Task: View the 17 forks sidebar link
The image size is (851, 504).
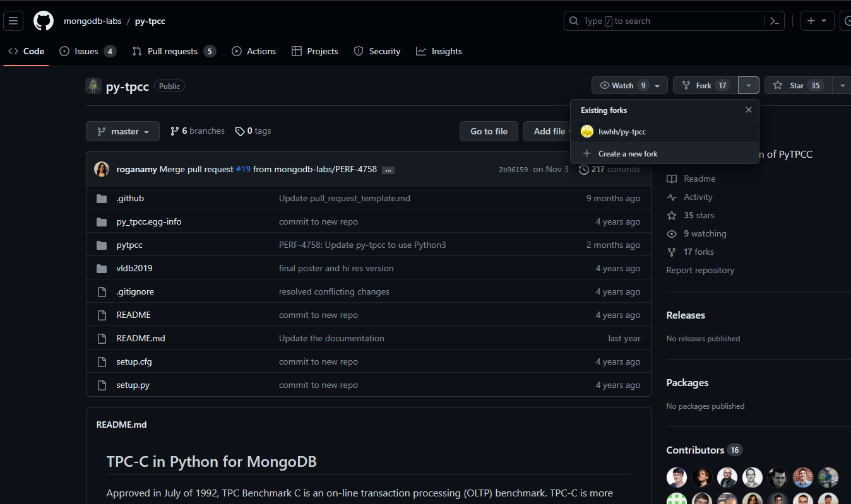Action: point(690,252)
